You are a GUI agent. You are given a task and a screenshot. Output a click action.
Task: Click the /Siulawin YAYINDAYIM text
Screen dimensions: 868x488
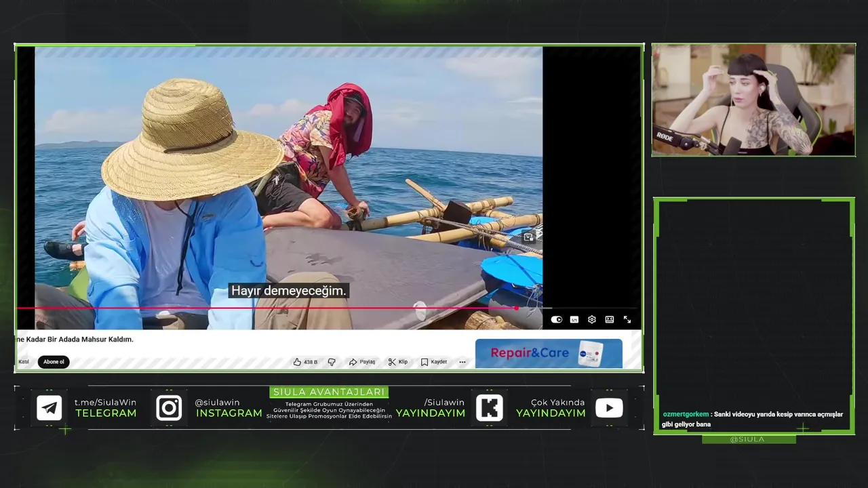coord(431,408)
